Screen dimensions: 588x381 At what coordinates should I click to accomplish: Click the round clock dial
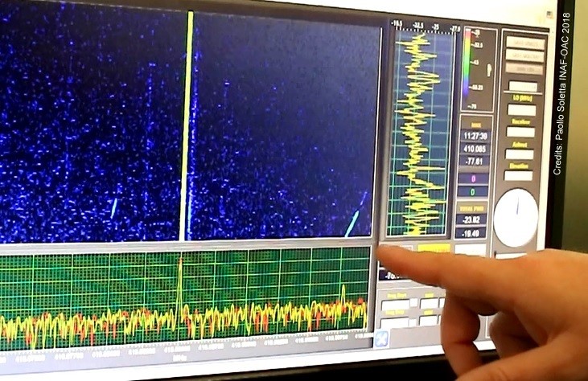point(516,217)
